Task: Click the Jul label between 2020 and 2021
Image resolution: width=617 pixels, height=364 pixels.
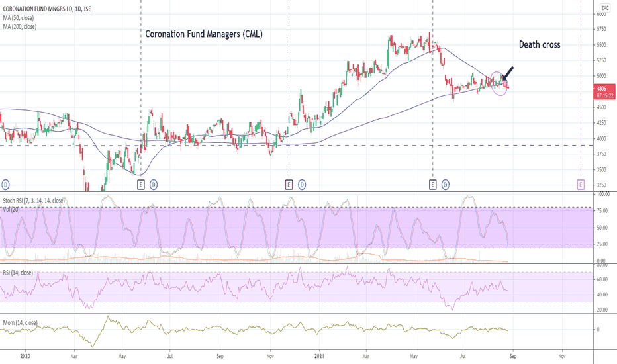Action: [x=169, y=356]
